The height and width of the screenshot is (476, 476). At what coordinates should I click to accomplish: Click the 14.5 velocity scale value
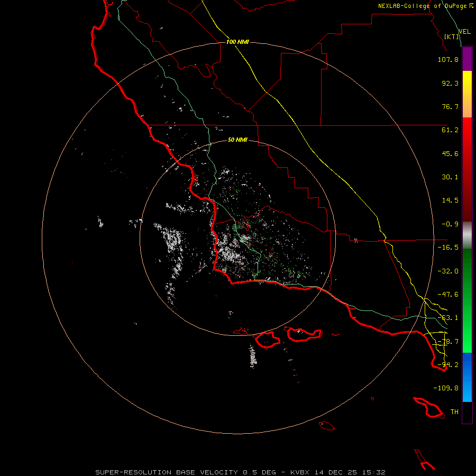(x=450, y=200)
